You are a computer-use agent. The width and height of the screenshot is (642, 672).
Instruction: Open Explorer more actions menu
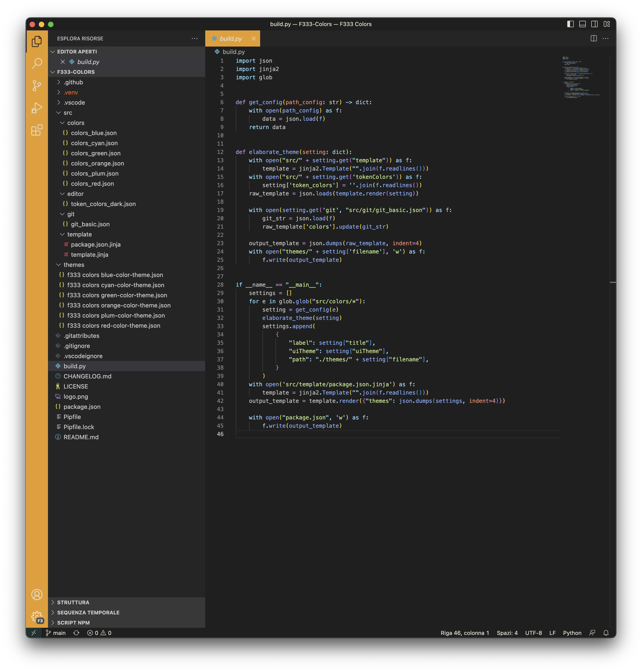[194, 38]
